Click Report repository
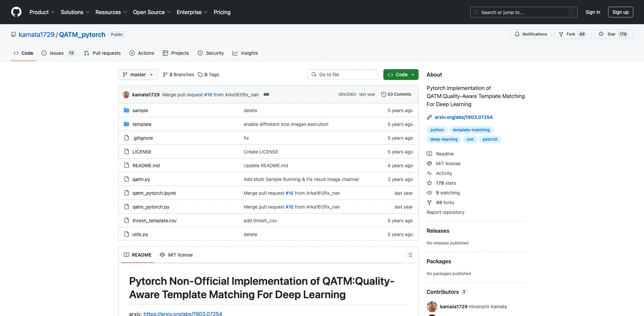644x316 pixels. (445, 212)
